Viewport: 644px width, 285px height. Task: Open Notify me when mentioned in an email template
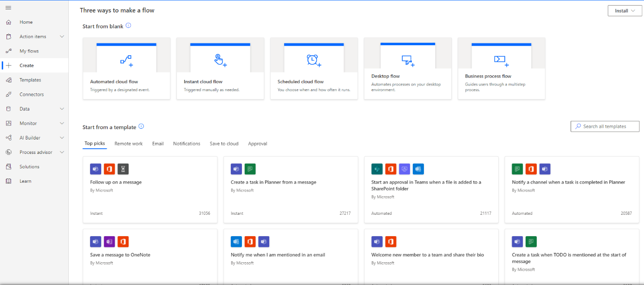291,256
